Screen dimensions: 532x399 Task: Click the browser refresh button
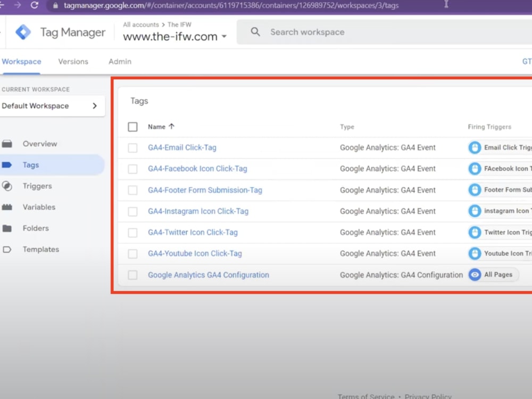point(34,6)
